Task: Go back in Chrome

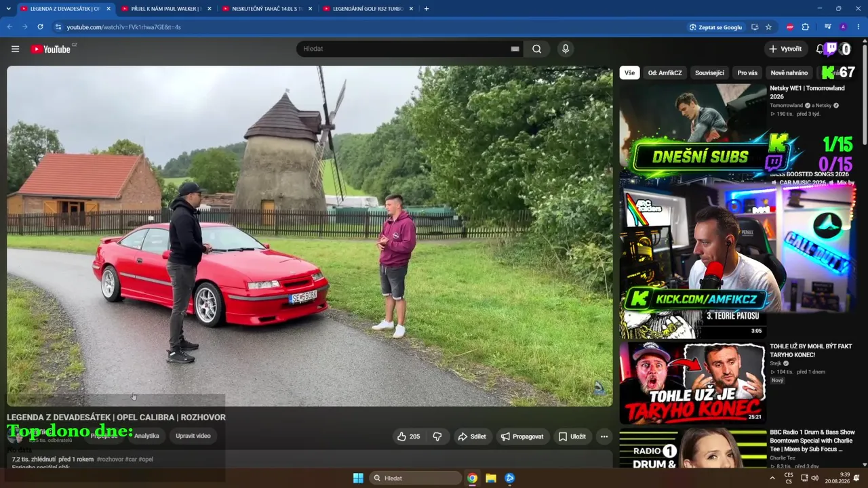Action: (9, 27)
